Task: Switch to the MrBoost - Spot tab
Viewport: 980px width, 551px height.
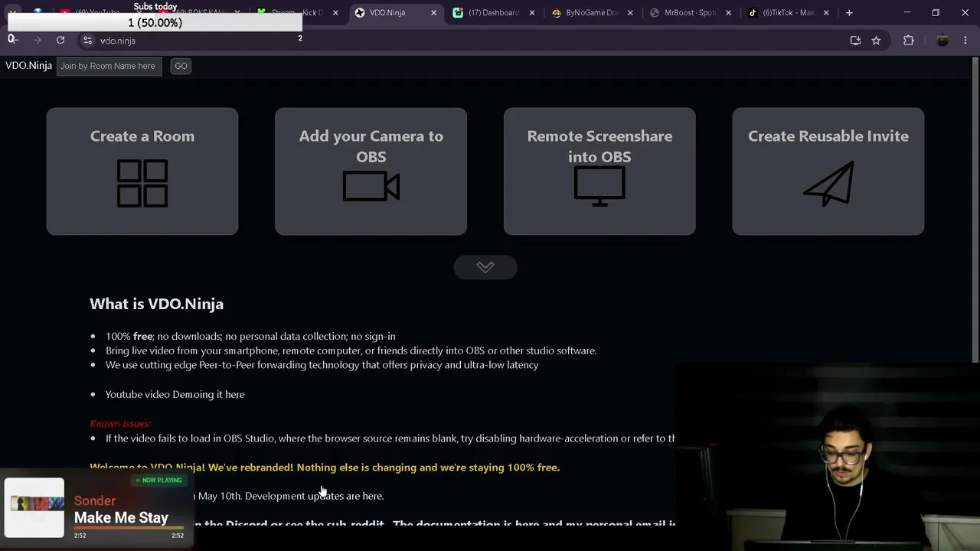Action: click(x=690, y=13)
